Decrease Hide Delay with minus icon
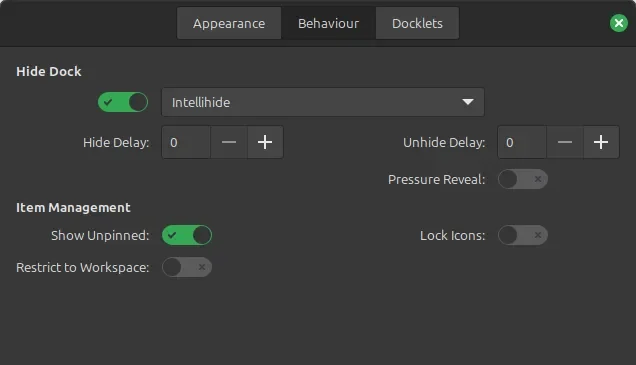Image resolution: width=636 pixels, height=365 pixels. (x=229, y=142)
